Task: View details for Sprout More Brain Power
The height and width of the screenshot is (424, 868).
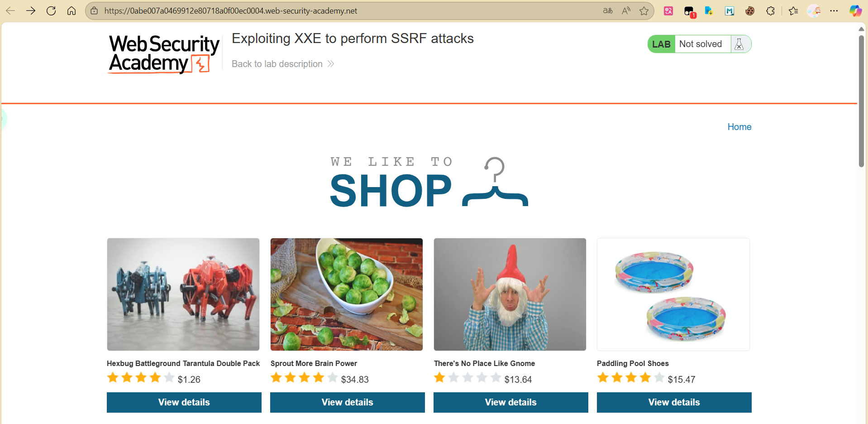Action: click(x=347, y=402)
